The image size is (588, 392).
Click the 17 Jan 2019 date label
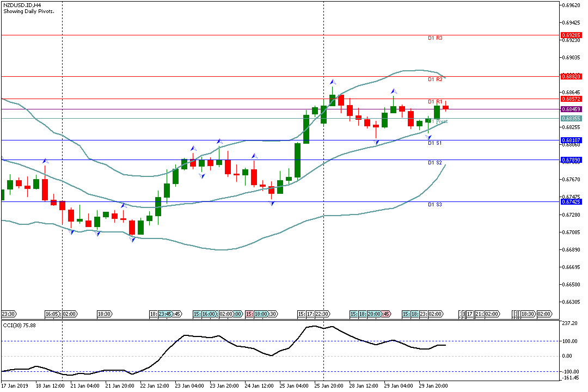click(15, 385)
